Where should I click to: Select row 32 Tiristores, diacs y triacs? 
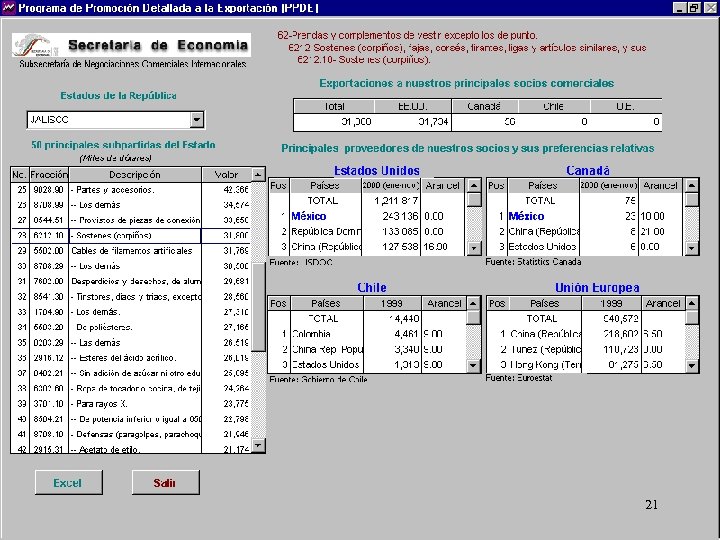click(131, 297)
